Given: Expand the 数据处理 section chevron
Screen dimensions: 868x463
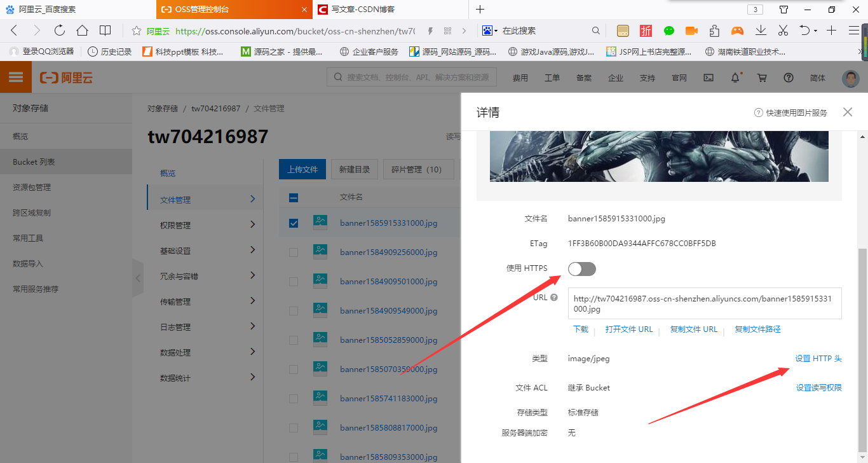Looking at the screenshot, I should [x=252, y=352].
